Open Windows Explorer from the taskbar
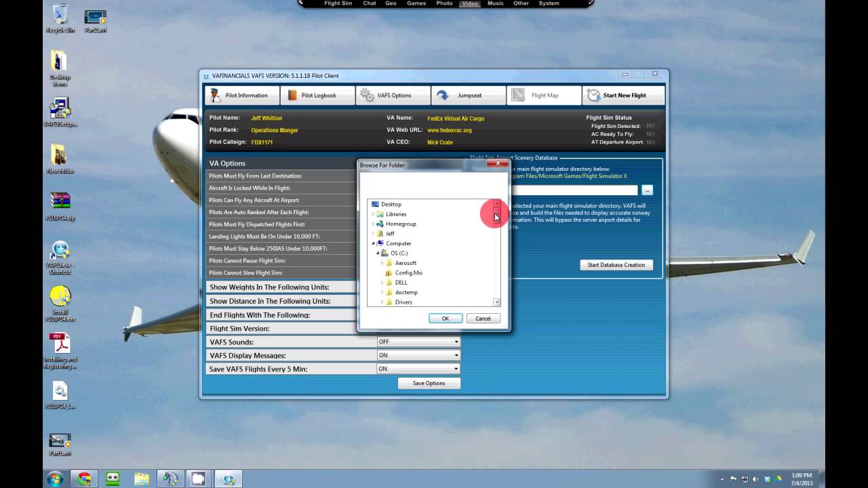 click(142, 479)
